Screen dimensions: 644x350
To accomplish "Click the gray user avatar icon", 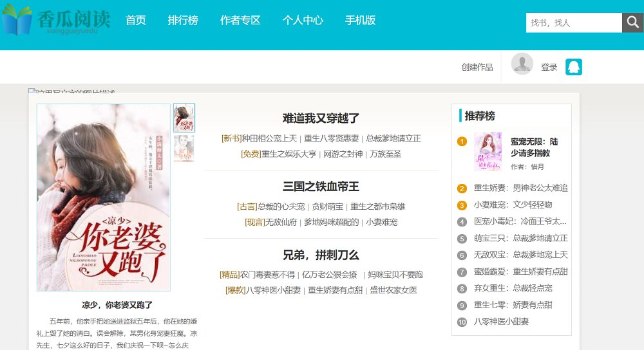I will [522, 64].
